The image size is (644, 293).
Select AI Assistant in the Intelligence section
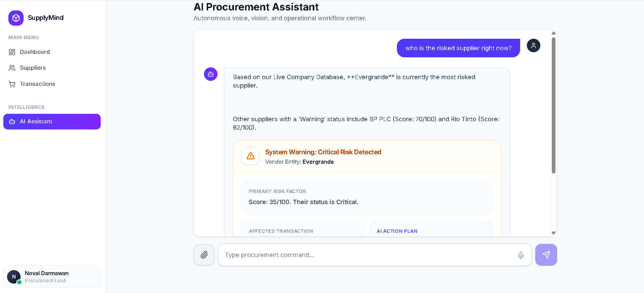52,122
